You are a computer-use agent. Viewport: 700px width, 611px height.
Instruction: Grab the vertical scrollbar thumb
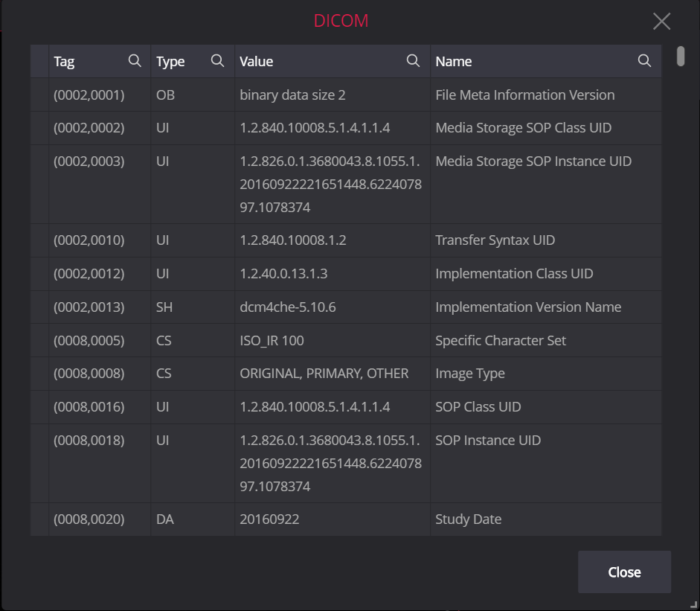pyautogui.click(x=681, y=57)
